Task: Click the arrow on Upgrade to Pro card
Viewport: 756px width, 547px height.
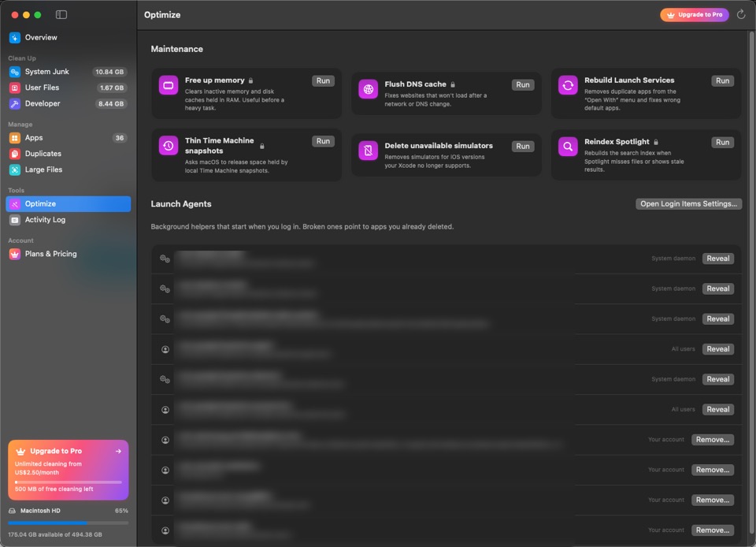Action: pyautogui.click(x=118, y=451)
